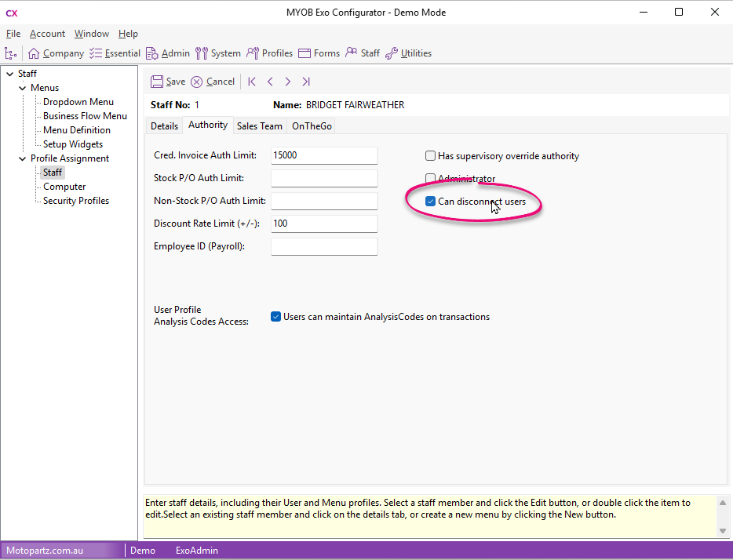Open the Essential settings section
733x560 pixels.
[x=115, y=53]
